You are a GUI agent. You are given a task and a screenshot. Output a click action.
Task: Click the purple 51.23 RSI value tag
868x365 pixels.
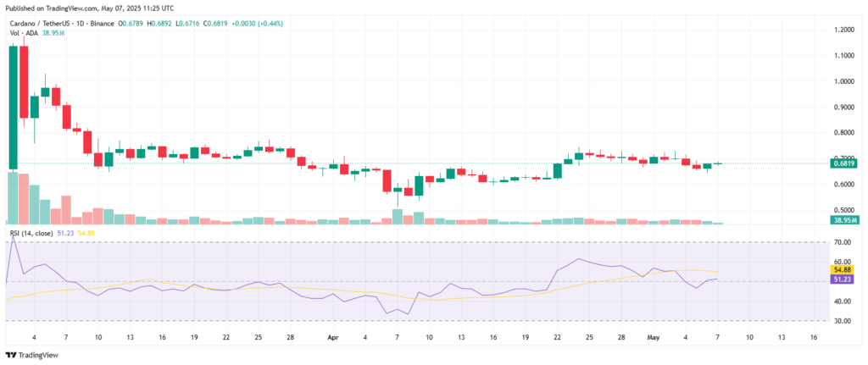point(841,279)
